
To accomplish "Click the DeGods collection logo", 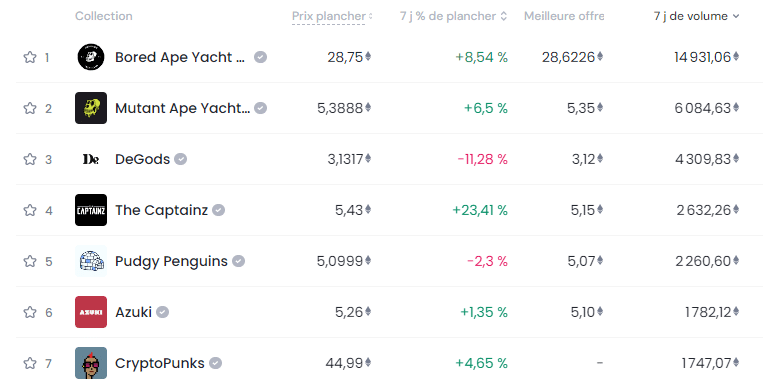I will tap(91, 159).
